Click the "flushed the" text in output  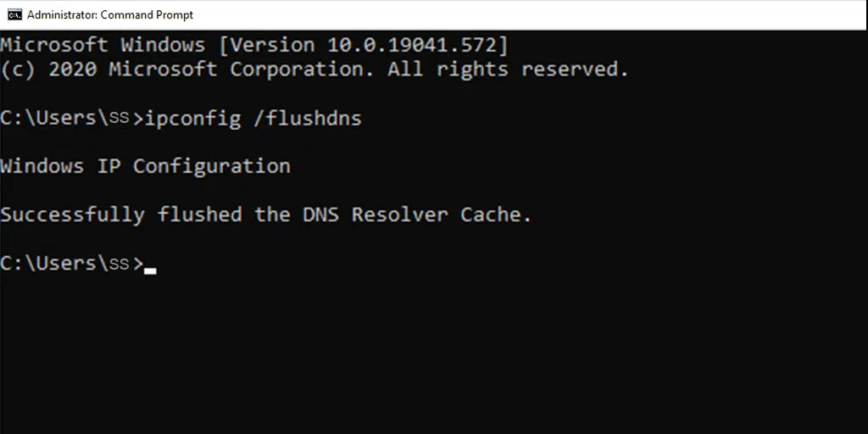pyautogui.click(x=224, y=214)
